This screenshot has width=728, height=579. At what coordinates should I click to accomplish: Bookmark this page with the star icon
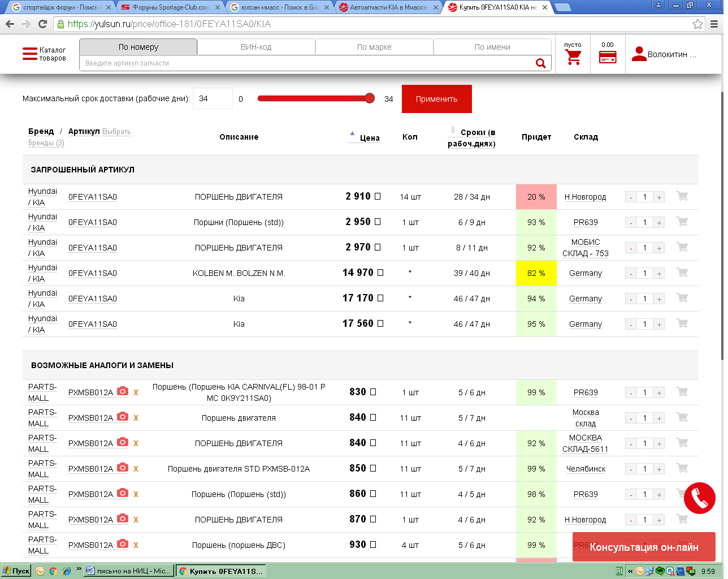tap(697, 24)
